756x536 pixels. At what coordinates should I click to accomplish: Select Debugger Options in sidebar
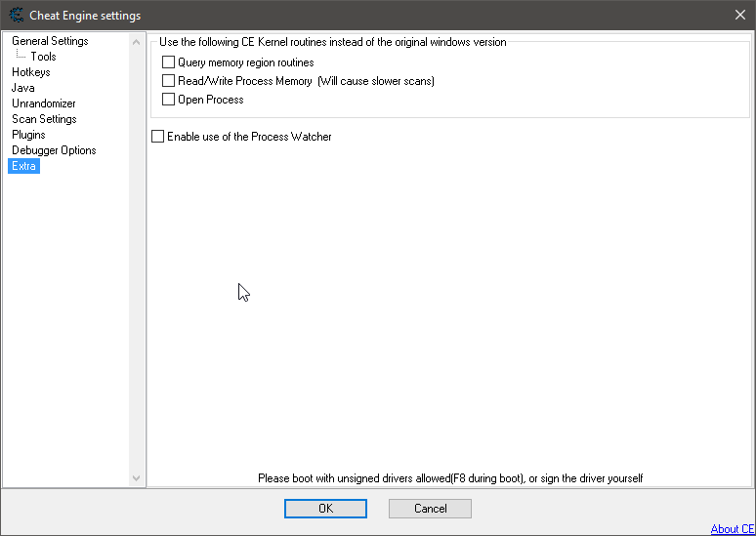54,150
